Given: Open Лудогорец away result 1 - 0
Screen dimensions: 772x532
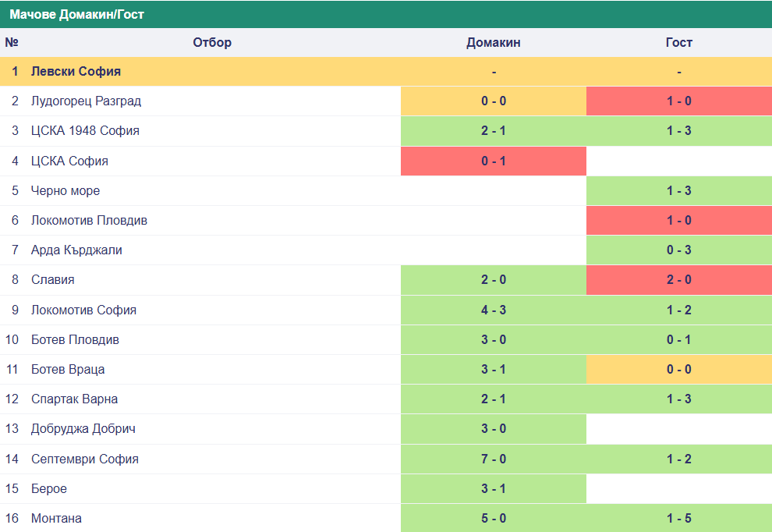Looking at the screenshot, I should (x=679, y=101).
